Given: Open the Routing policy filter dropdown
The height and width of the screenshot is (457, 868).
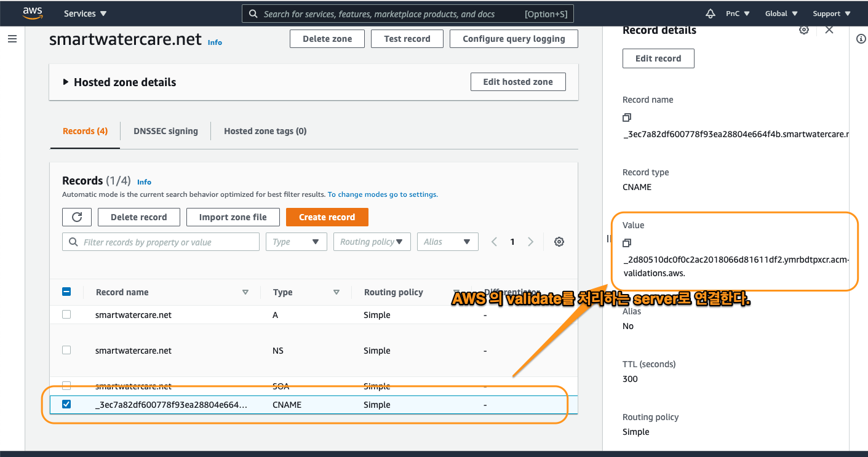Looking at the screenshot, I should click(x=372, y=242).
